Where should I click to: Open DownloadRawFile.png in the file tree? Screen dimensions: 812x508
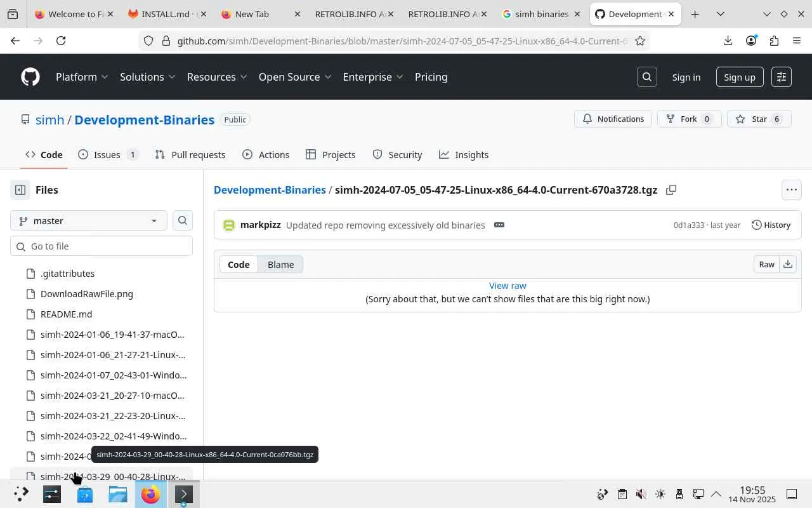pos(86,294)
